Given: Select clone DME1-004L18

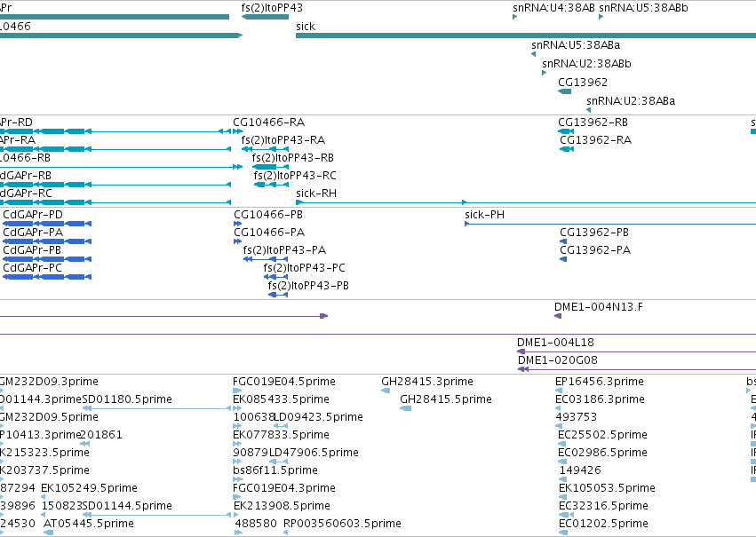Looking at the screenshot, I should point(555,343).
